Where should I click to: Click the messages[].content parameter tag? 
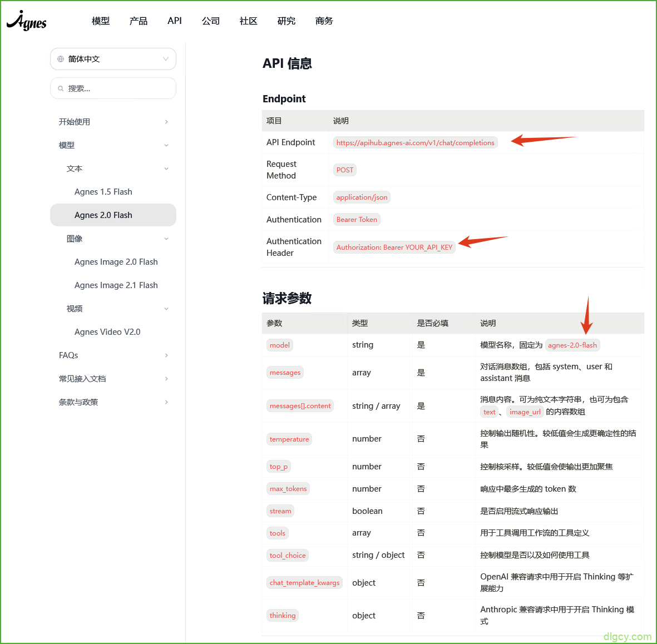point(300,406)
